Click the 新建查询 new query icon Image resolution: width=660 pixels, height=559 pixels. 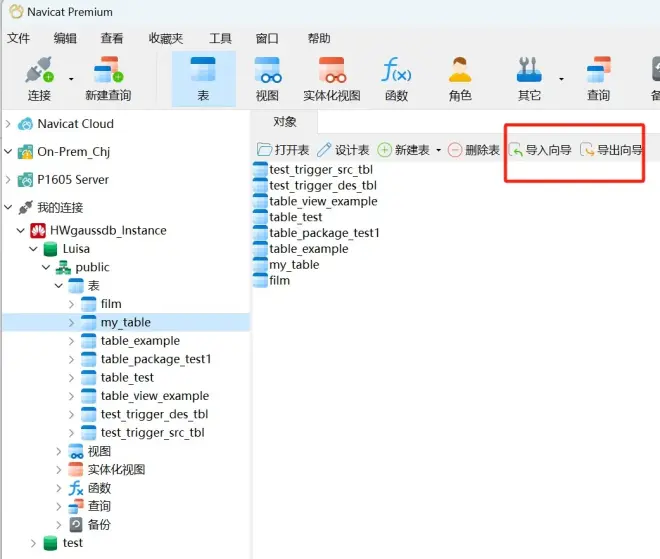tap(108, 78)
